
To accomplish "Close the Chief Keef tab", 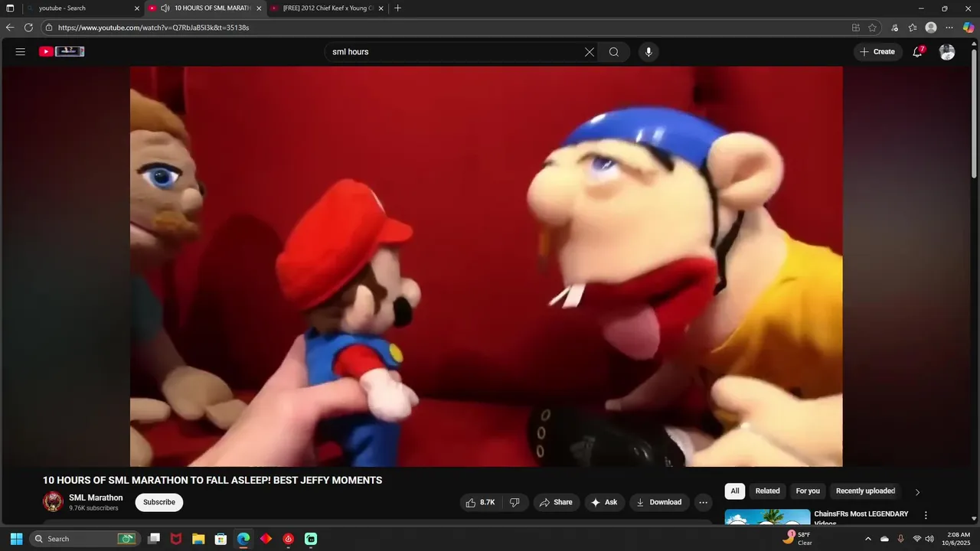I will pos(381,8).
